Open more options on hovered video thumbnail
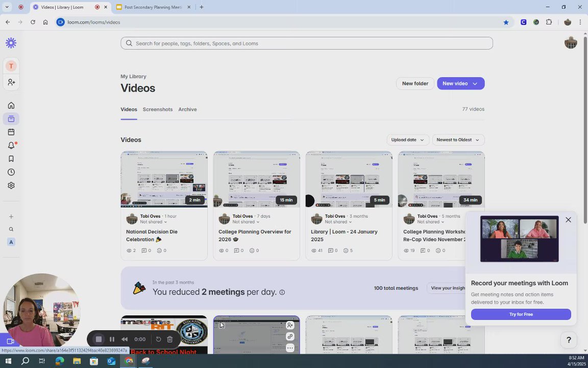This screenshot has width=588, height=368. 290,348
